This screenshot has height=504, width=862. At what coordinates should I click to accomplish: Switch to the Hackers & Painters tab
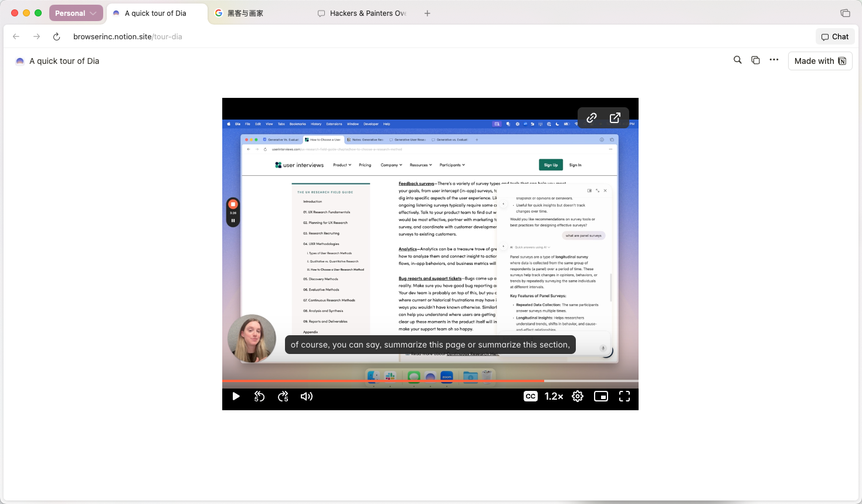(x=362, y=13)
